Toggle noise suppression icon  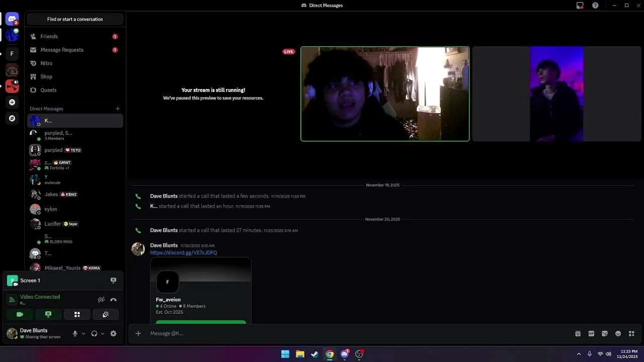[101, 300]
